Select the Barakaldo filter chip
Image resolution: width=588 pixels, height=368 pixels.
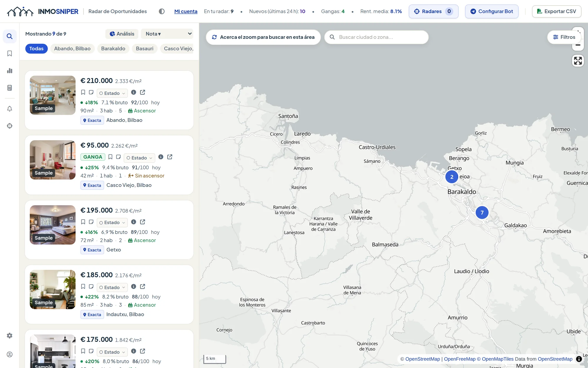coord(113,49)
